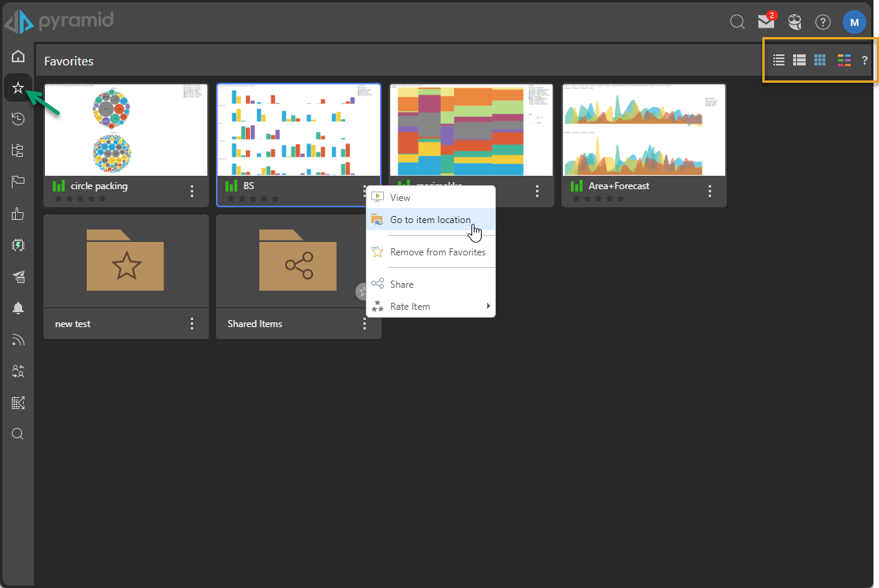879x588 pixels.
Task: Switch to thumbnail grid view
Action: [820, 60]
